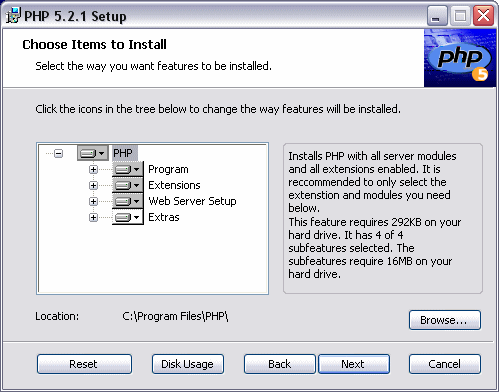The width and height of the screenshot is (499, 392).
Task: Click the installer icon in title bar
Action: 13,16
